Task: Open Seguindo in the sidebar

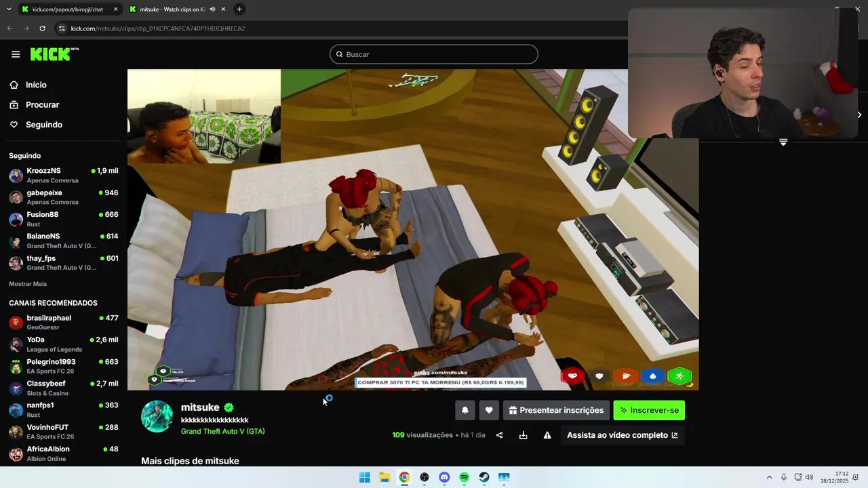Action: [x=44, y=125]
